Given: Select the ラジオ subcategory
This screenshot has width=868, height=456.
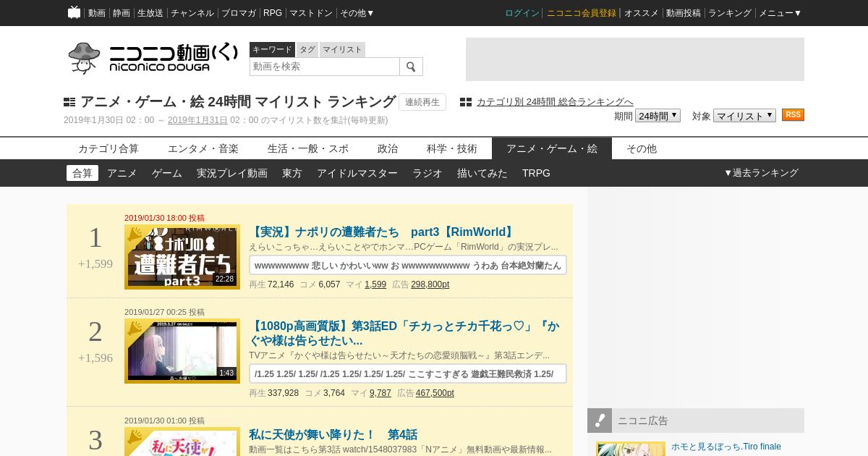Looking at the screenshot, I should coord(427,173).
